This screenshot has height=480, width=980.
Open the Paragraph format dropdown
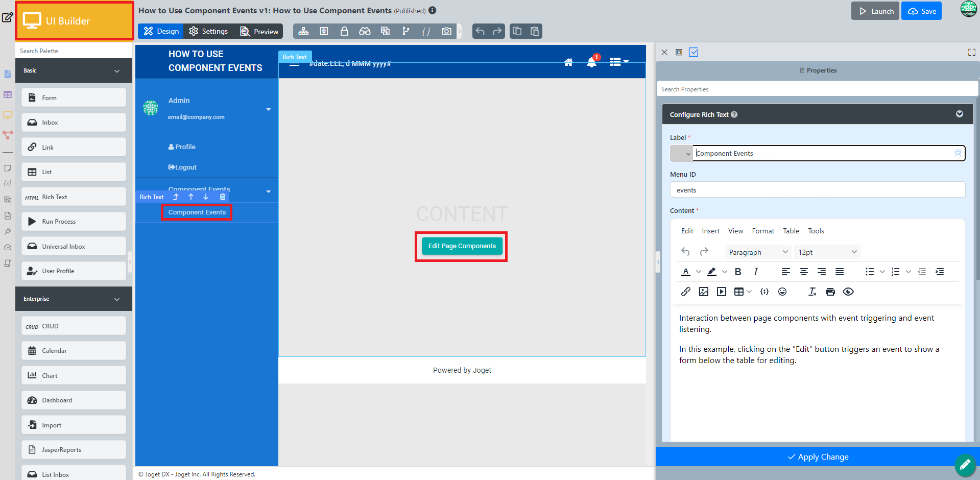758,252
